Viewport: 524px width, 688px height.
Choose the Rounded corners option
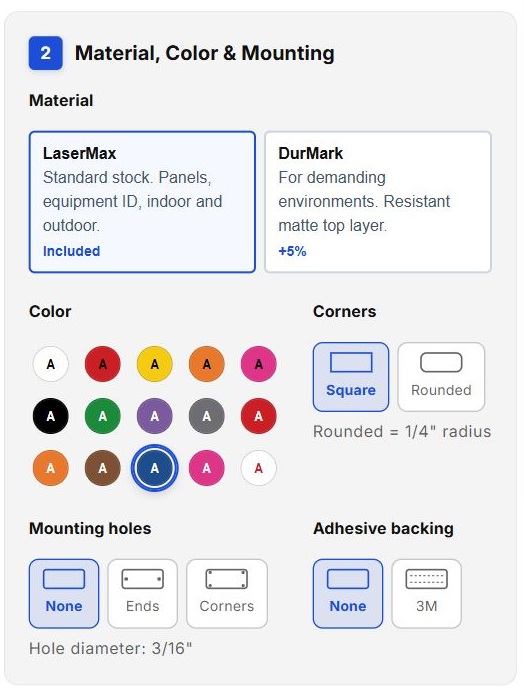pos(441,377)
